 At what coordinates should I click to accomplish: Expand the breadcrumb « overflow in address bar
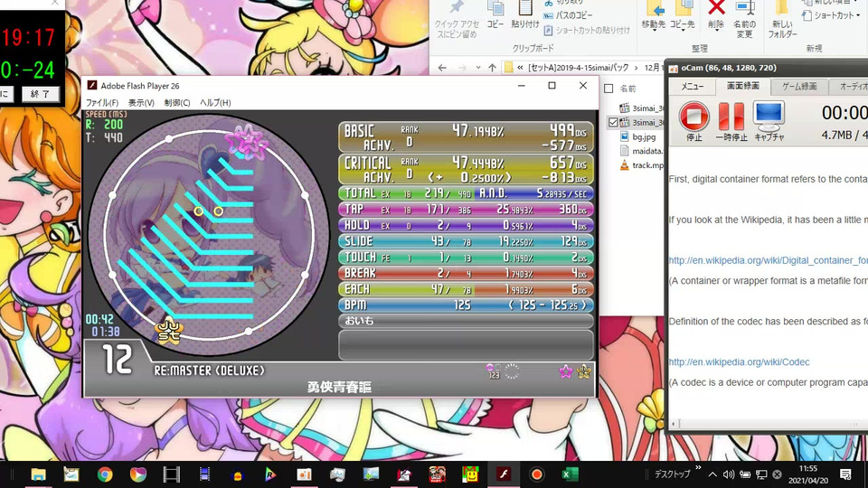(x=521, y=68)
